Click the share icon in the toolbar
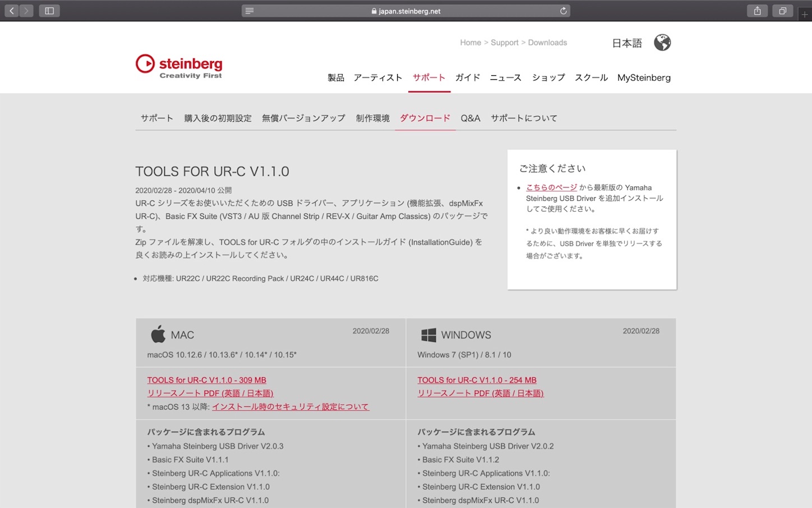 tap(757, 10)
